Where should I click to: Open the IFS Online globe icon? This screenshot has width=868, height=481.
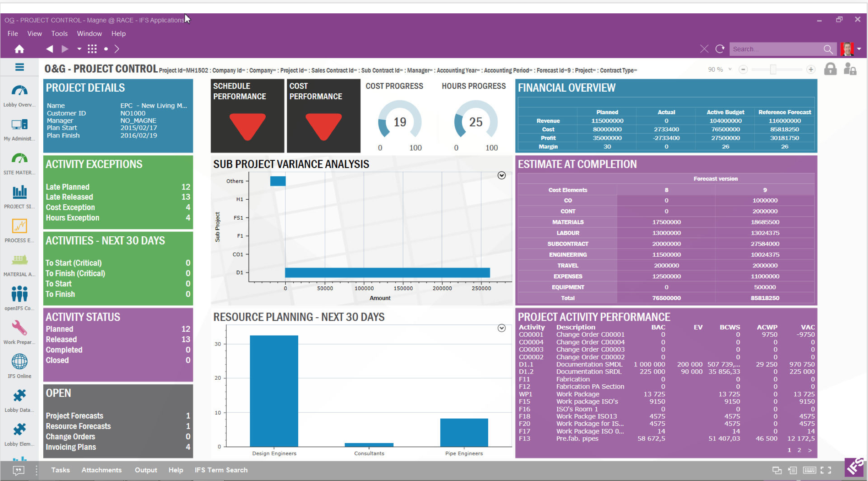tap(19, 362)
